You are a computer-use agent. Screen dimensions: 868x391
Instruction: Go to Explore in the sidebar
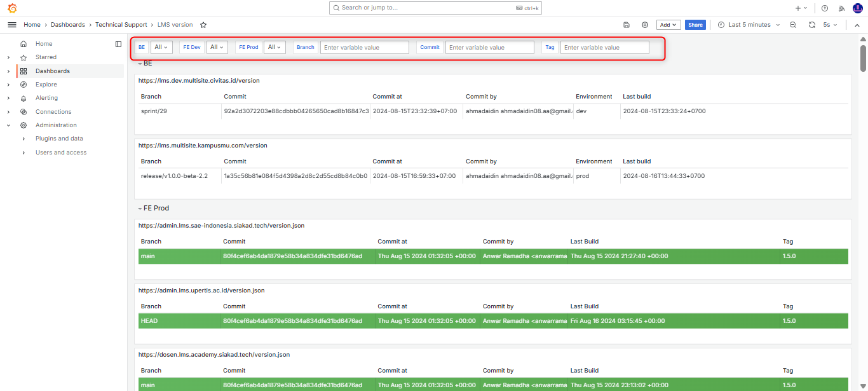click(x=46, y=85)
